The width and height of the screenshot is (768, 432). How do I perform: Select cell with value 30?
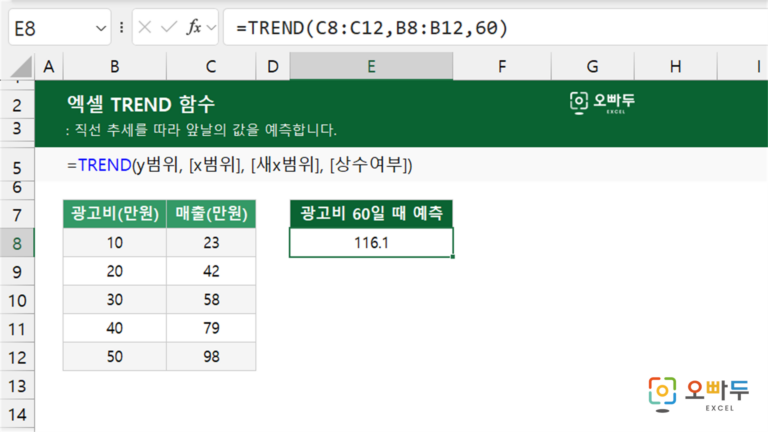pyautogui.click(x=115, y=300)
